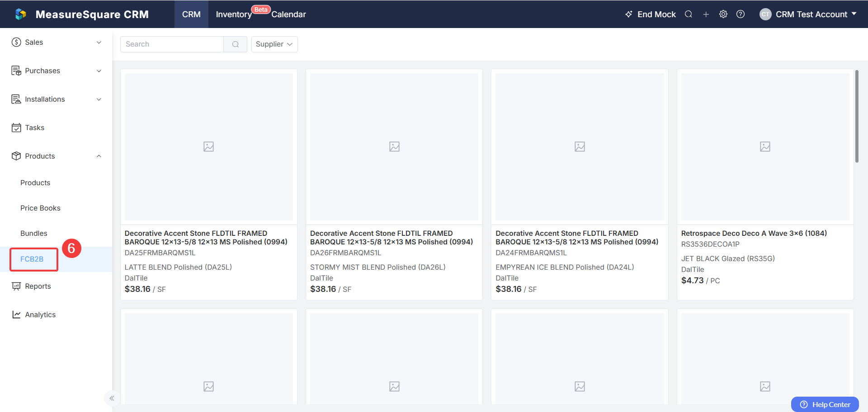Screen dimensions: 868x412
Task: Open image placeholder of DA25FRMBARQMS1L product
Action: pyautogui.click(x=208, y=146)
